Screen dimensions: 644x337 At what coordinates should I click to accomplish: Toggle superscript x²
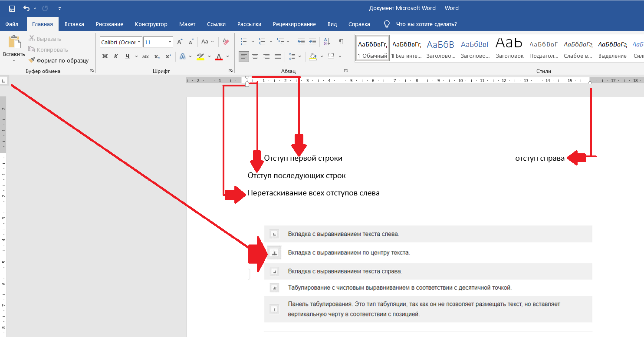(x=168, y=56)
